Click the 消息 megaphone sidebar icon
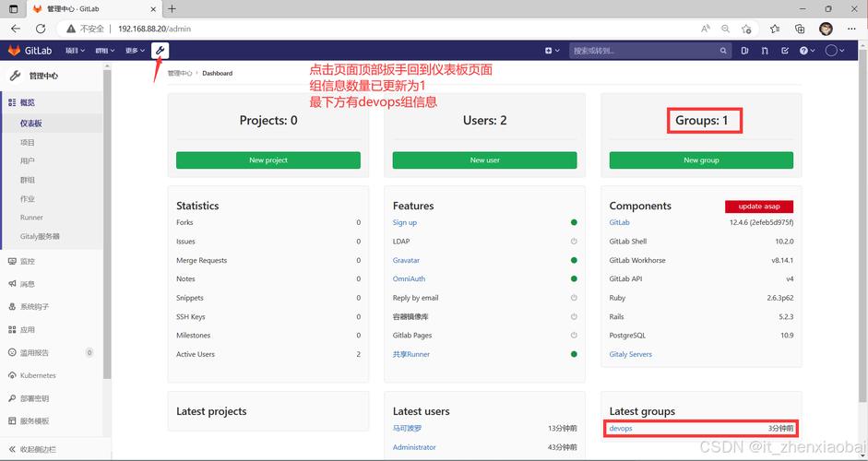This screenshot has width=868, height=461. coord(12,284)
